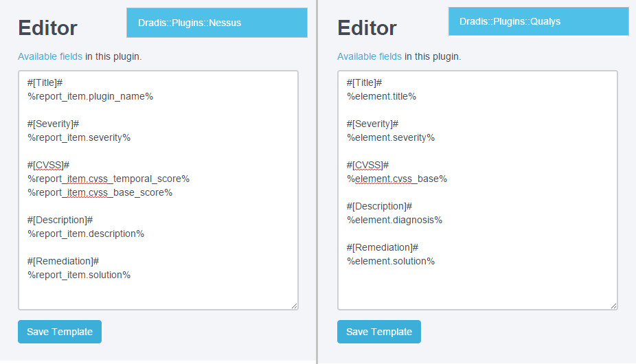The image size is (636, 364).
Task: Open Available fields link in Nessus panel
Action: [x=50, y=56]
